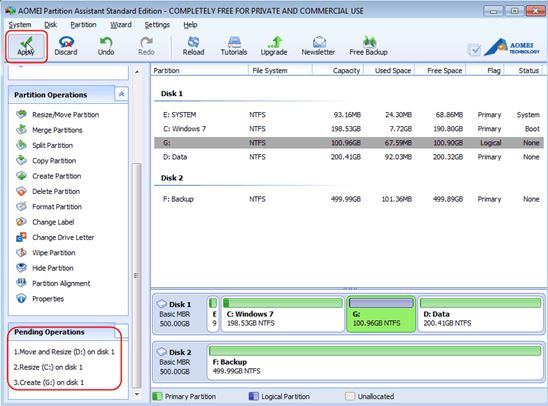Click the Logical Partition legend swatch

pos(253,396)
